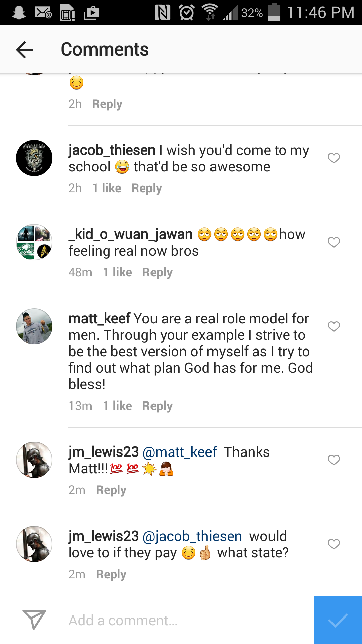This screenshot has height=644, width=362.
Task: Open Snapchat notification in status bar
Action: click(x=19, y=13)
